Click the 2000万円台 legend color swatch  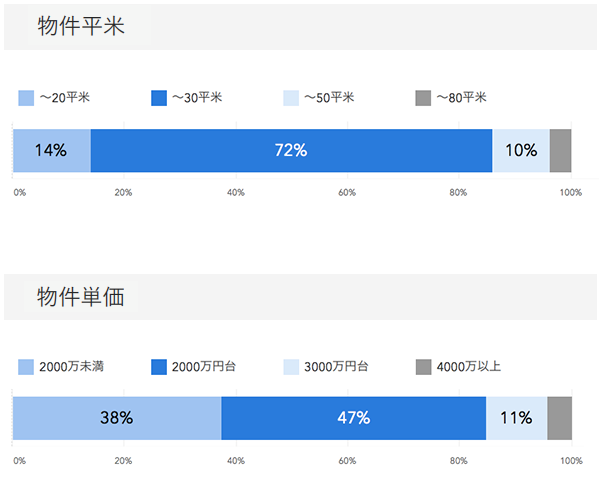[x=158, y=367]
